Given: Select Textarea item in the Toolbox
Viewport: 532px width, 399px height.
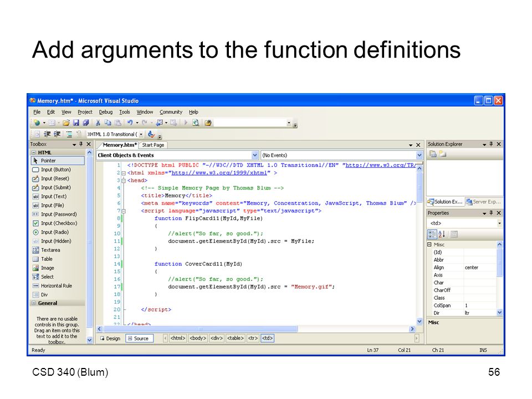Looking at the screenshot, I should (x=58, y=250).
